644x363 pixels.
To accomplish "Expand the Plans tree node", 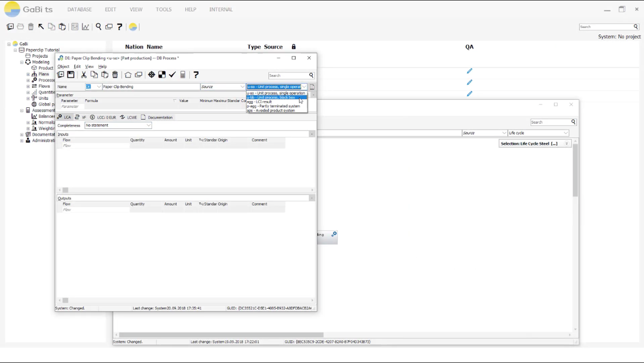I will coord(27,74).
